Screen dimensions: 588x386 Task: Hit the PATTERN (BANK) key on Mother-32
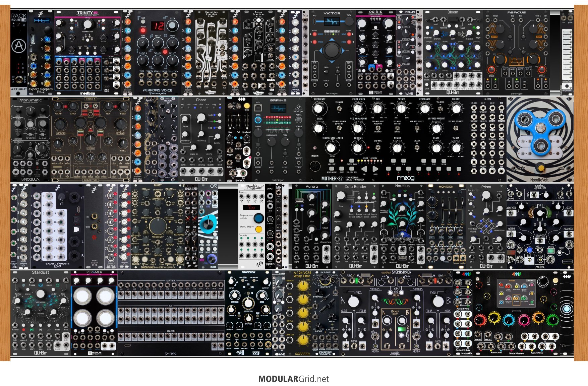tap(352, 161)
